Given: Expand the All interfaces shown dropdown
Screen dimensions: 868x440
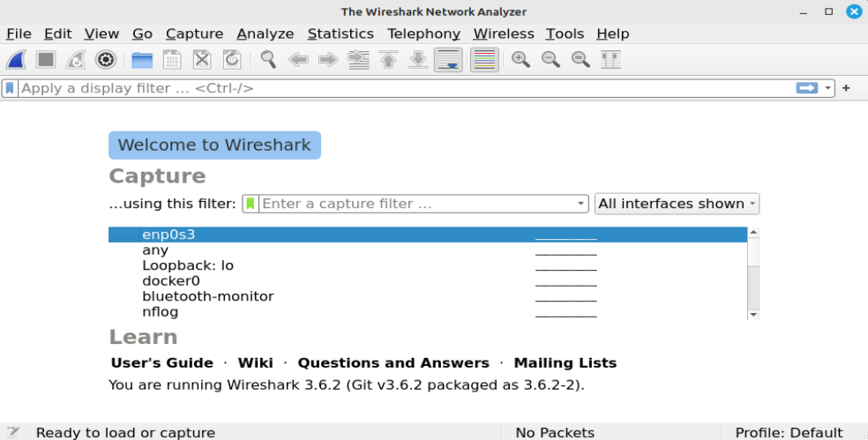Looking at the screenshot, I should coord(677,204).
